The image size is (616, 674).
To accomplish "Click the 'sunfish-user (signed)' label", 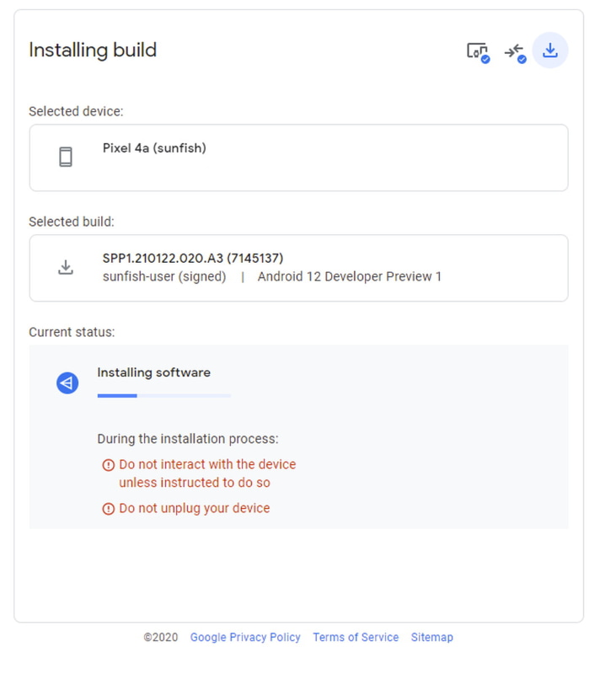I will click(x=164, y=276).
